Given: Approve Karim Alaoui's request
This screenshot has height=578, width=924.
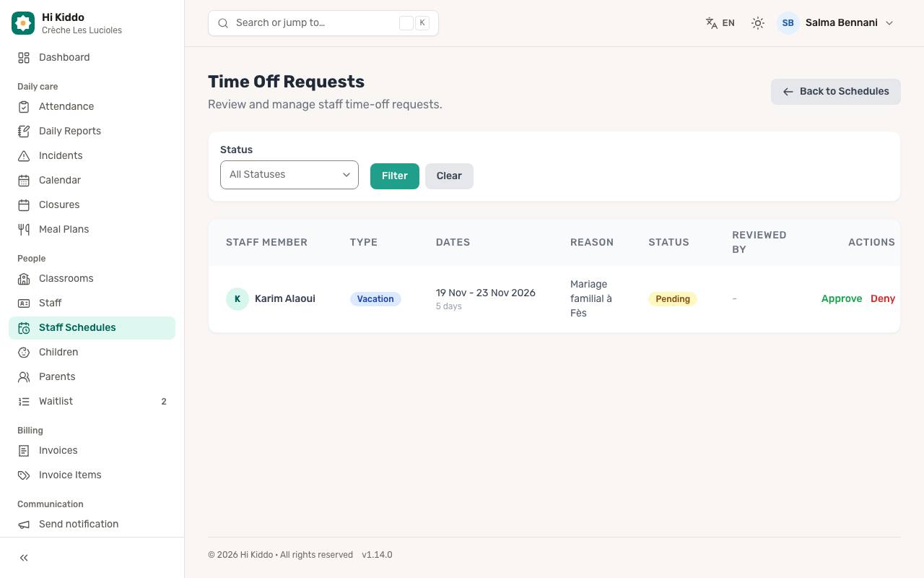Looking at the screenshot, I should point(842,298).
